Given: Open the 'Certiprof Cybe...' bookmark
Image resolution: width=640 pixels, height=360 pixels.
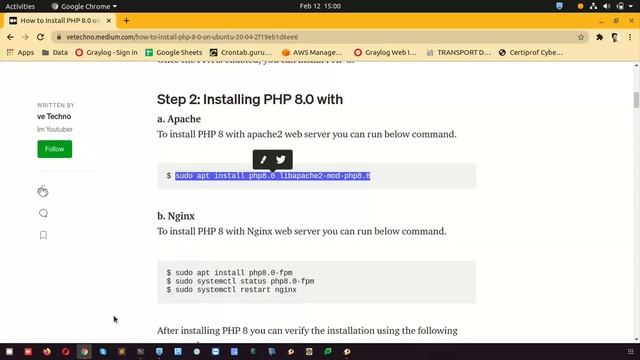Looking at the screenshot, I should (531, 52).
